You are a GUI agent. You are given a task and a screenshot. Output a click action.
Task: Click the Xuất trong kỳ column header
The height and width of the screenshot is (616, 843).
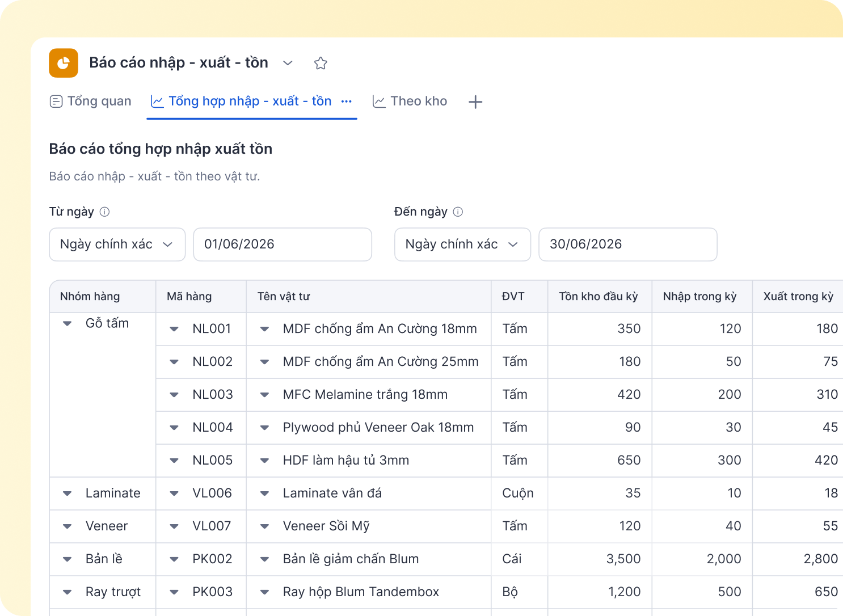tap(798, 297)
